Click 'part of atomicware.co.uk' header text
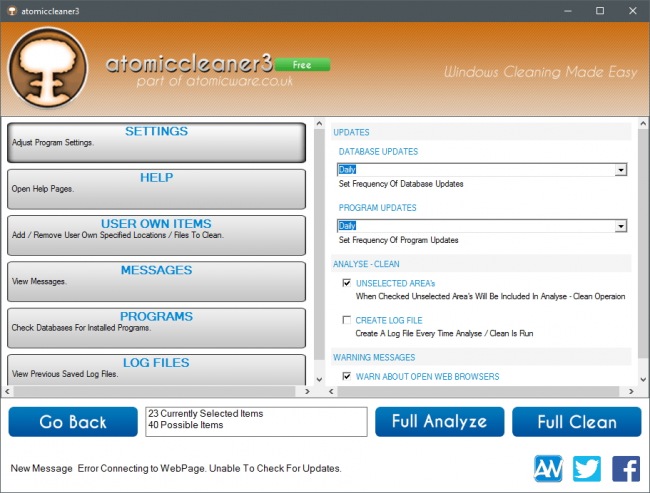 (215, 81)
